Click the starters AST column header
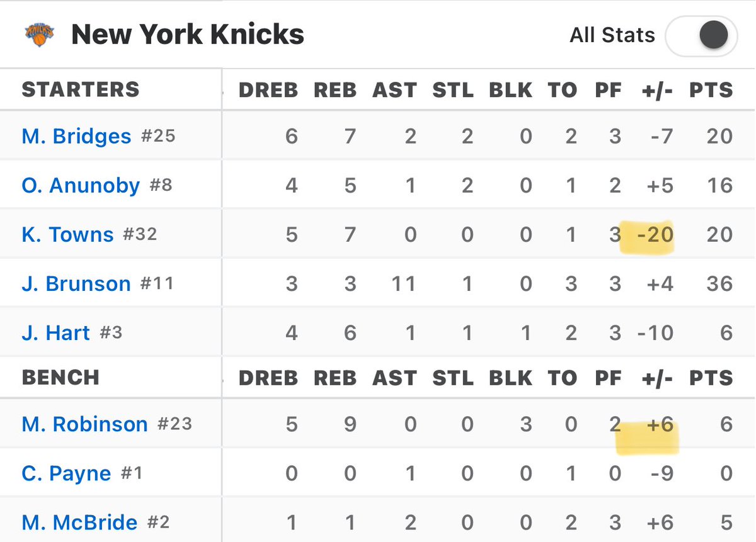Screen dimensions: 756x542 tap(394, 90)
